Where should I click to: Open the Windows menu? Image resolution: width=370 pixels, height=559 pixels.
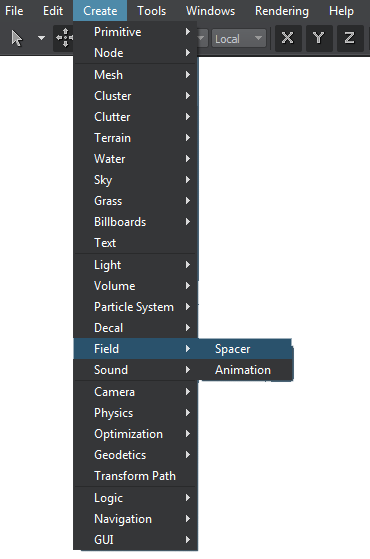[x=210, y=11]
